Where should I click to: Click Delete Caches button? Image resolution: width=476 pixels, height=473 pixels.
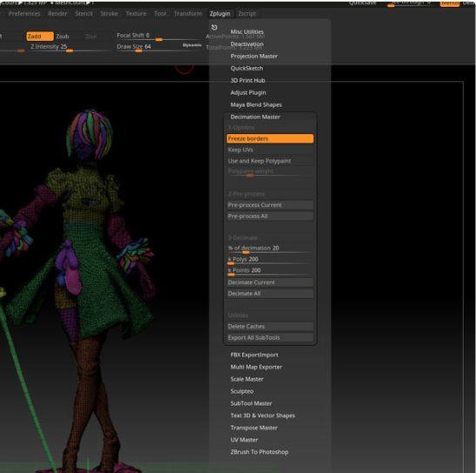[270, 327]
